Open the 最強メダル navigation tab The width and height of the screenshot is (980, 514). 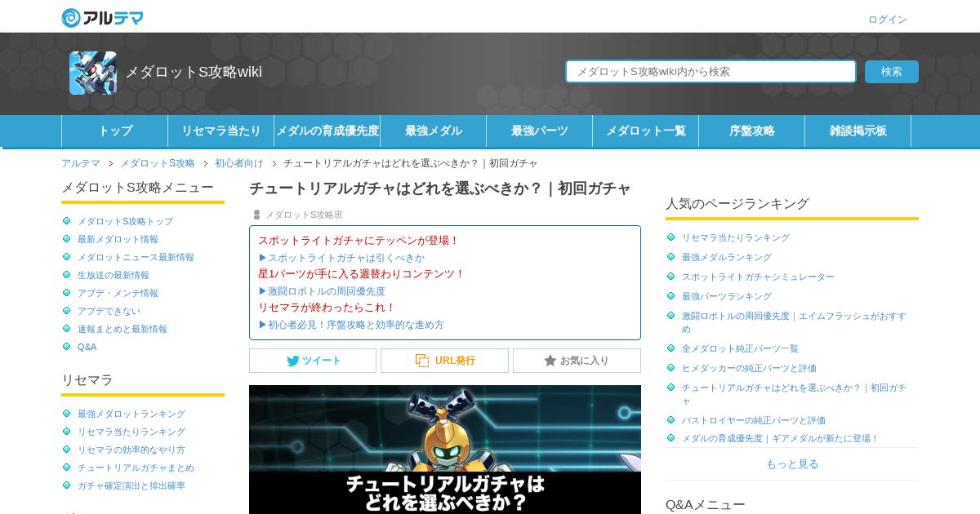[x=434, y=131]
